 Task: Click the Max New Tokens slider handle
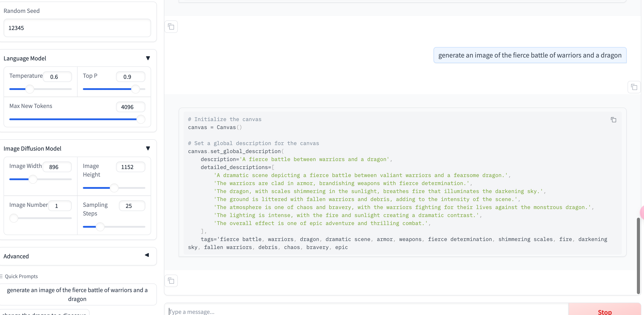coord(141,119)
